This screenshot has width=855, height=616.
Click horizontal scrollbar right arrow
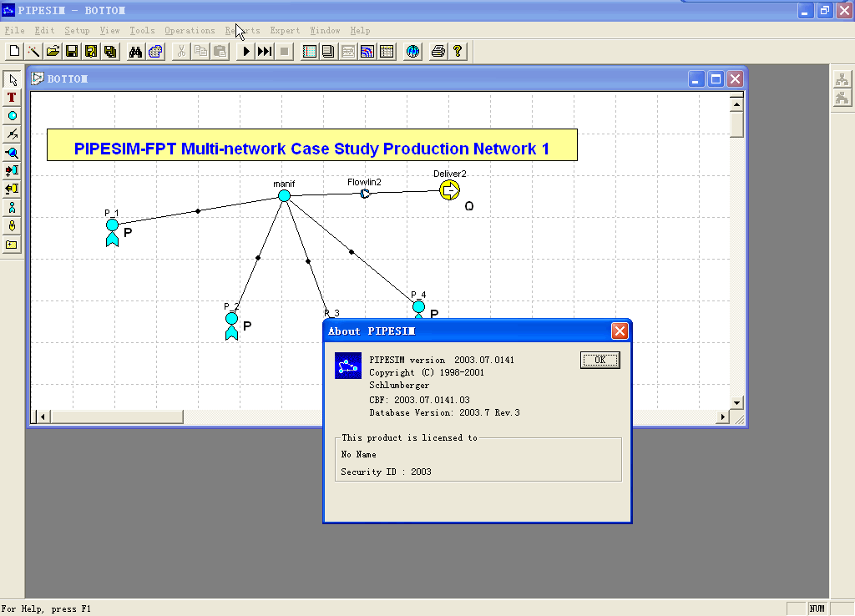point(722,417)
